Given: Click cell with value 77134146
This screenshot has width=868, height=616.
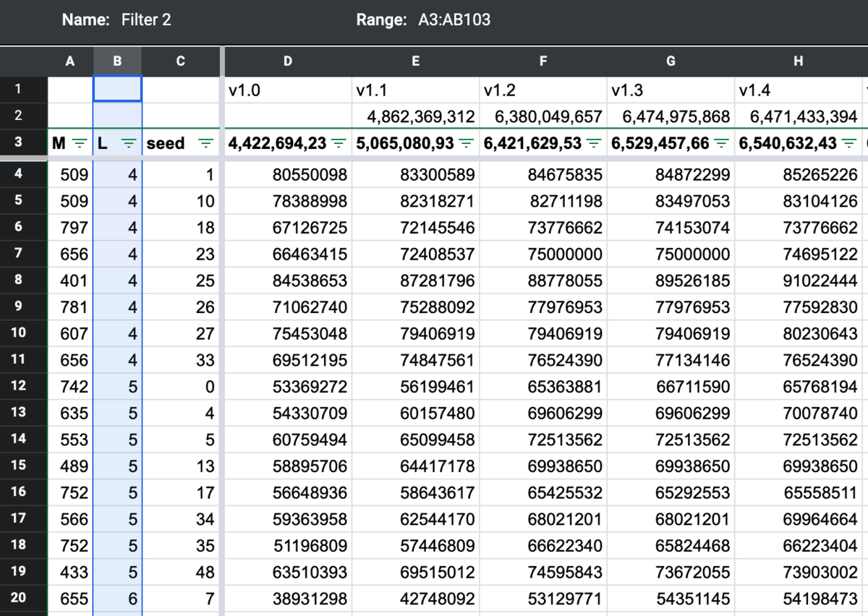Looking at the screenshot, I should coord(671,360).
